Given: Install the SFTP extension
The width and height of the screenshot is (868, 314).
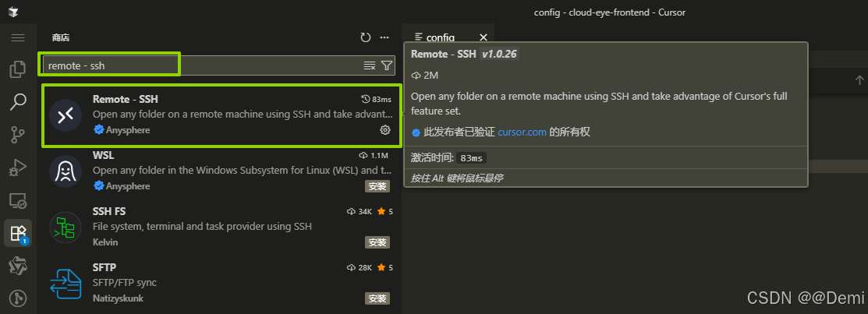Looking at the screenshot, I should click(x=377, y=298).
